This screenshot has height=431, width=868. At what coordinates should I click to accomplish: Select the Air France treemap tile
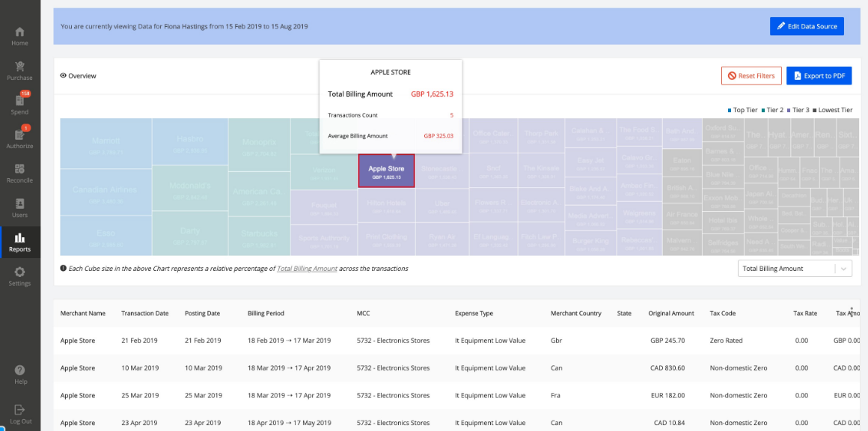682,216
